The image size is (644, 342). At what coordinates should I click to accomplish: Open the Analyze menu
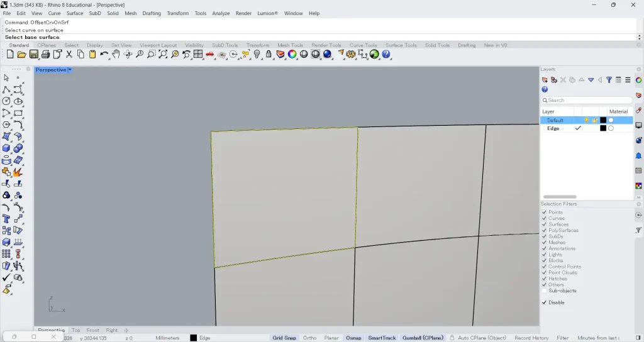click(x=221, y=13)
